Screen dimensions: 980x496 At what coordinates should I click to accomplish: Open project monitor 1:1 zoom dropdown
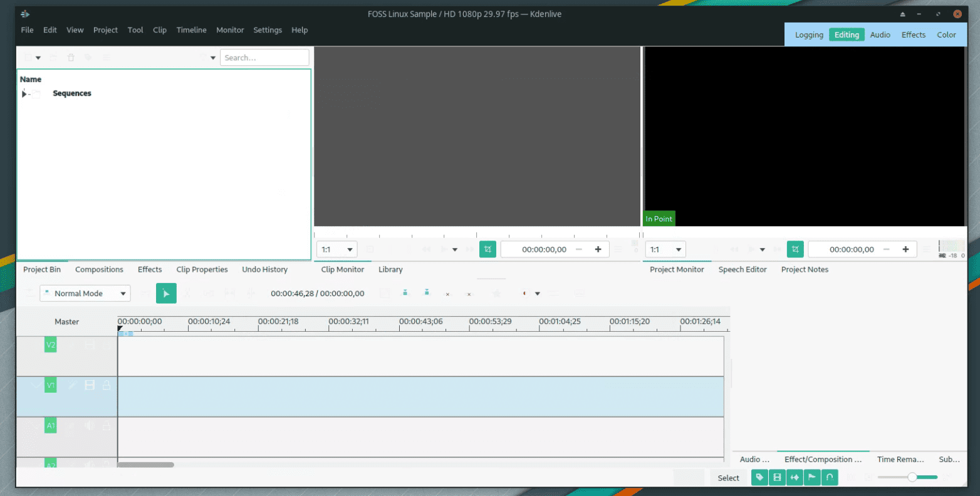665,249
